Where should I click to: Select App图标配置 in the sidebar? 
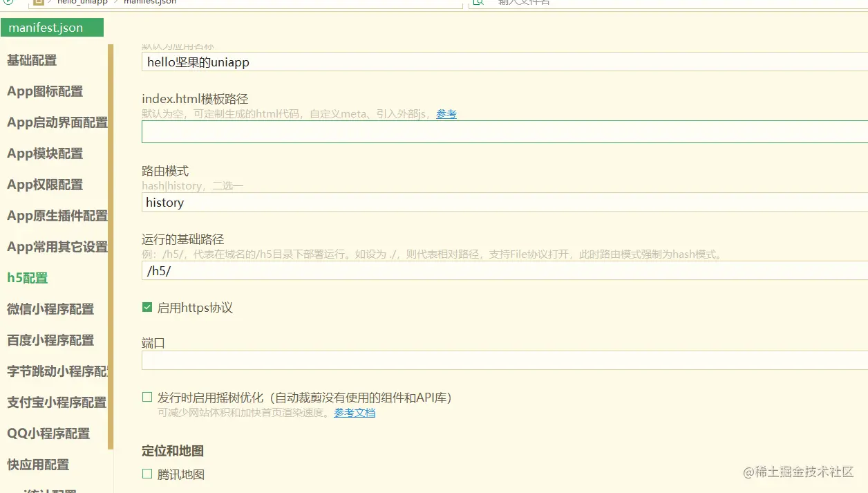click(44, 91)
